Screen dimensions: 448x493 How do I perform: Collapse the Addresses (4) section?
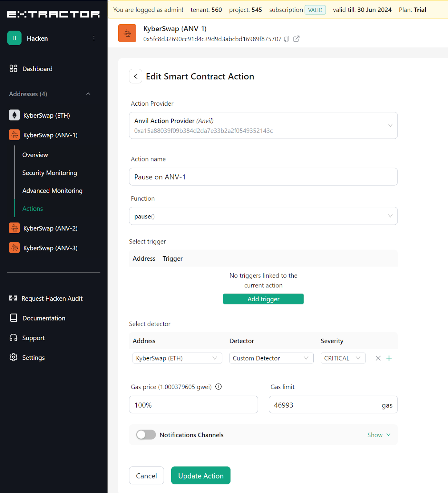(88, 94)
